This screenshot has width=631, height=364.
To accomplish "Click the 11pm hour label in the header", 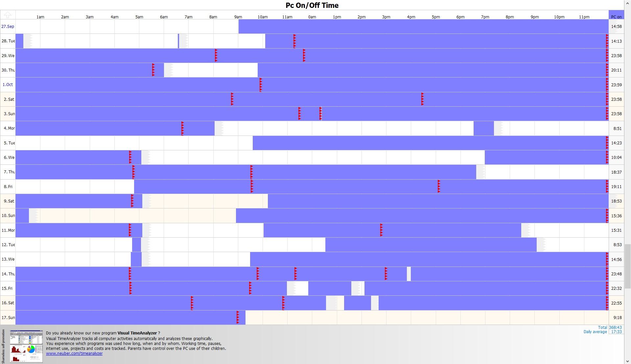I will pos(584,17).
